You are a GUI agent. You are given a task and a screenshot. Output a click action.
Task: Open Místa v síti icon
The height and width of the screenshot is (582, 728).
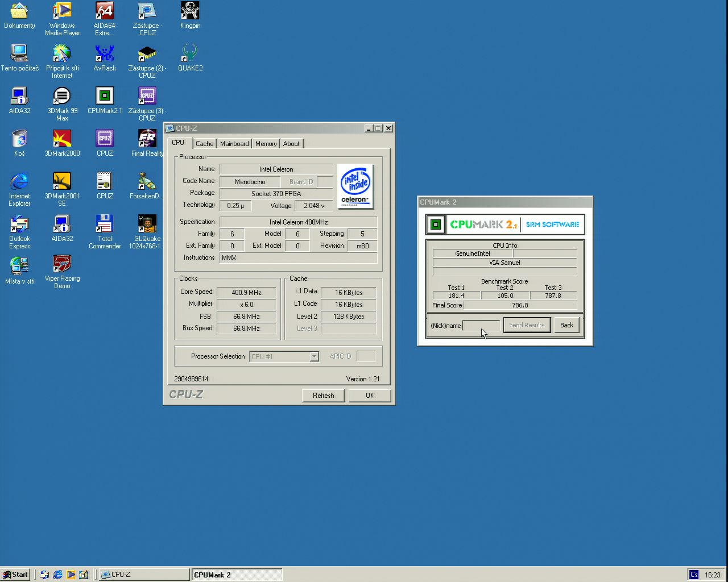tap(19, 272)
